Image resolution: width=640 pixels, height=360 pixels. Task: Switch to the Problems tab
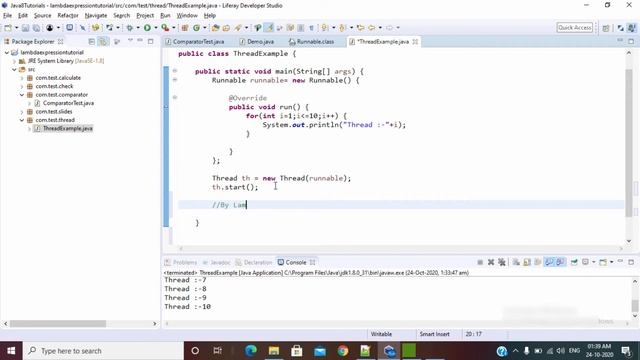coord(181,262)
